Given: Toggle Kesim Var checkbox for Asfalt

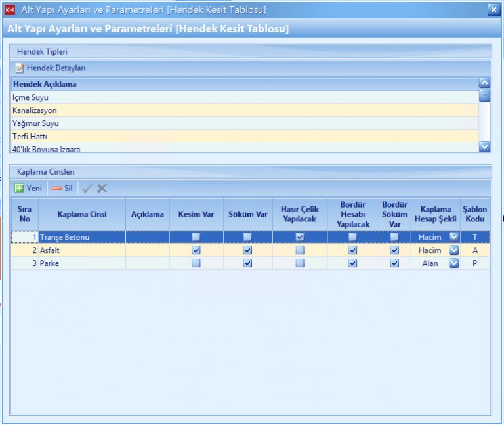Looking at the screenshot, I should click(196, 250).
